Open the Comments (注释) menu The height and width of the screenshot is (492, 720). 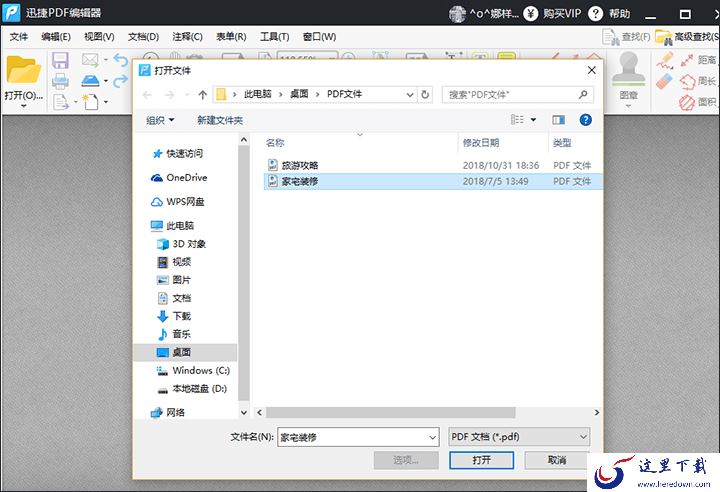(187, 37)
